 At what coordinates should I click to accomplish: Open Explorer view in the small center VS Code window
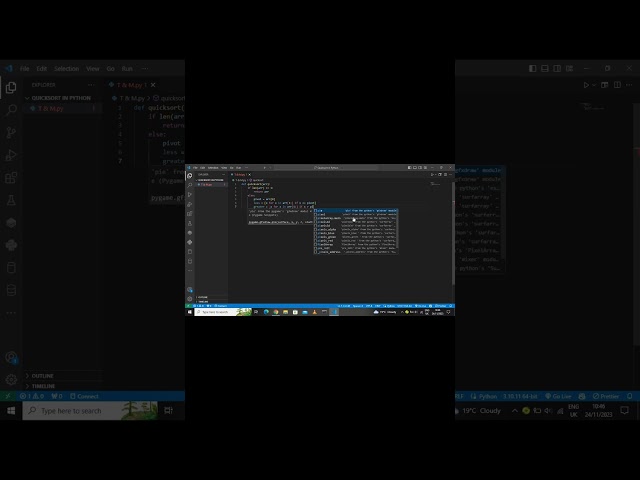[189, 176]
